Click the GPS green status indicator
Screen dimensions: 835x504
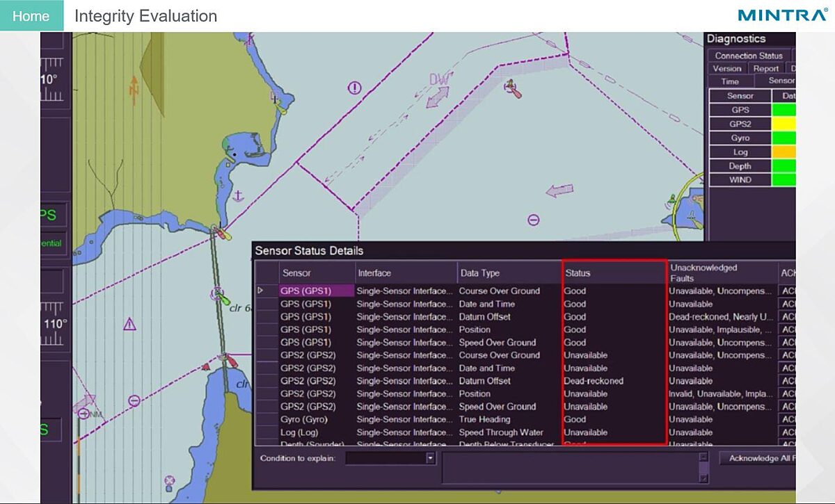pyautogui.click(x=784, y=110)
